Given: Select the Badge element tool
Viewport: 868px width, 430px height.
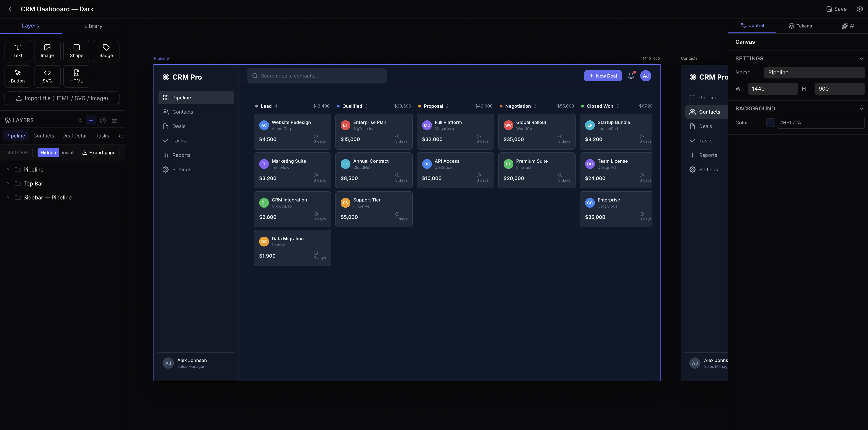Looking at the screenshot, I should coord(106,51).
